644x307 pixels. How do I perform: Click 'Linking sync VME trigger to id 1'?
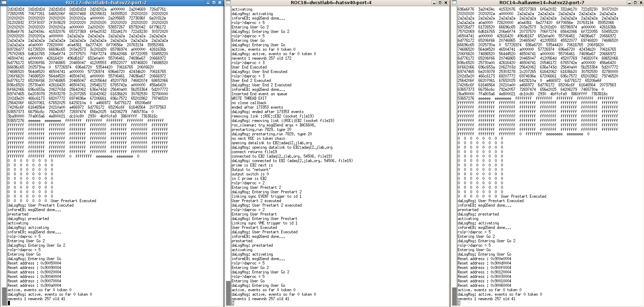[264, 223]
